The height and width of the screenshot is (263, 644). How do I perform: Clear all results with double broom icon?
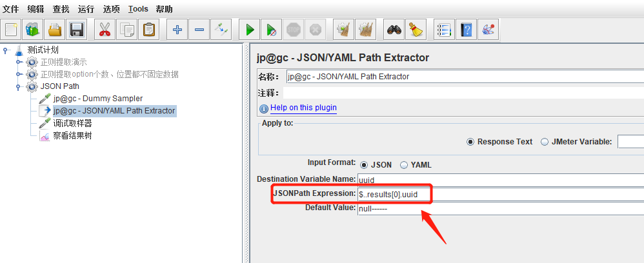point(365,30)
